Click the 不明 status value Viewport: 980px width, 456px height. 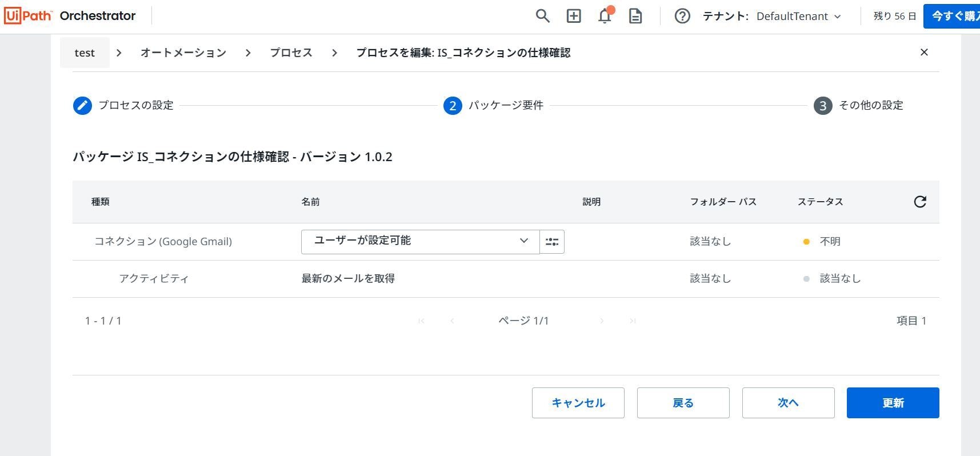click(830, 242)
